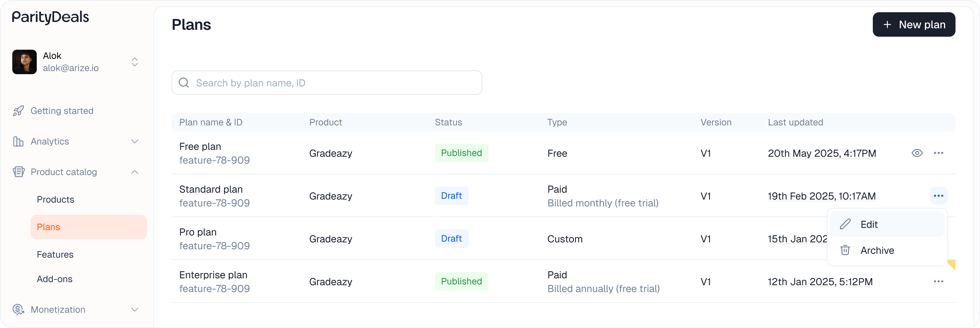
Task: Click the Analytics bar chart icon
Action: (x=18, y=141)
